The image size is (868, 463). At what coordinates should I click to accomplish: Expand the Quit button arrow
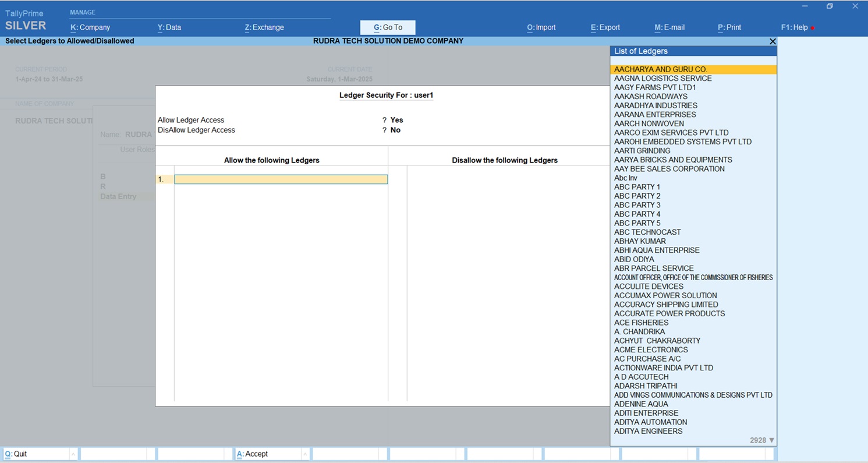pos(73,454)
